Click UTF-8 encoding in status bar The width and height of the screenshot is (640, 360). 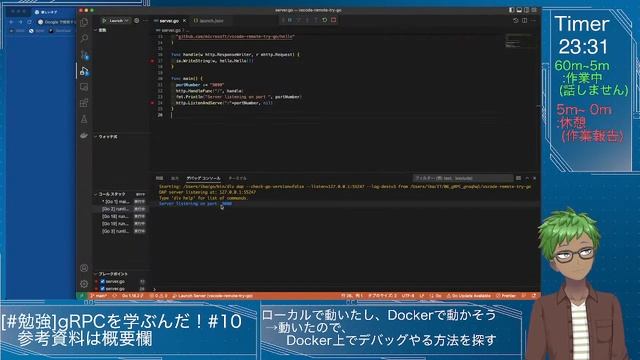coord(408,296)
